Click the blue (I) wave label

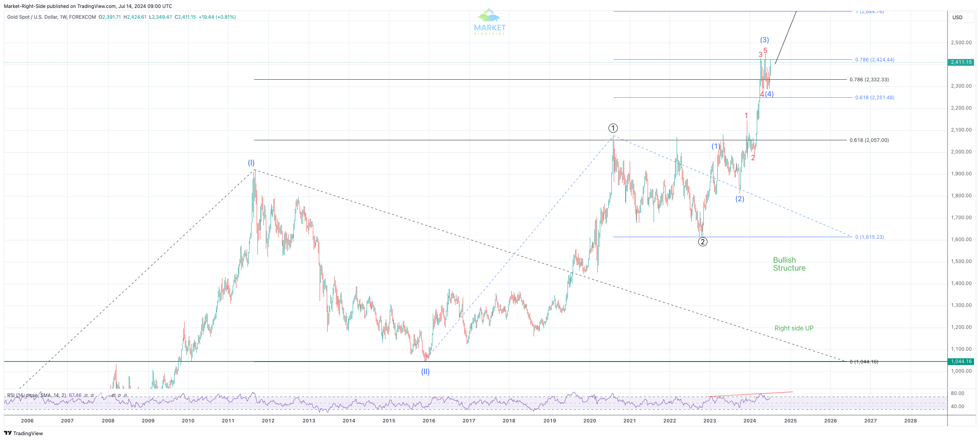tap(251, 163)
